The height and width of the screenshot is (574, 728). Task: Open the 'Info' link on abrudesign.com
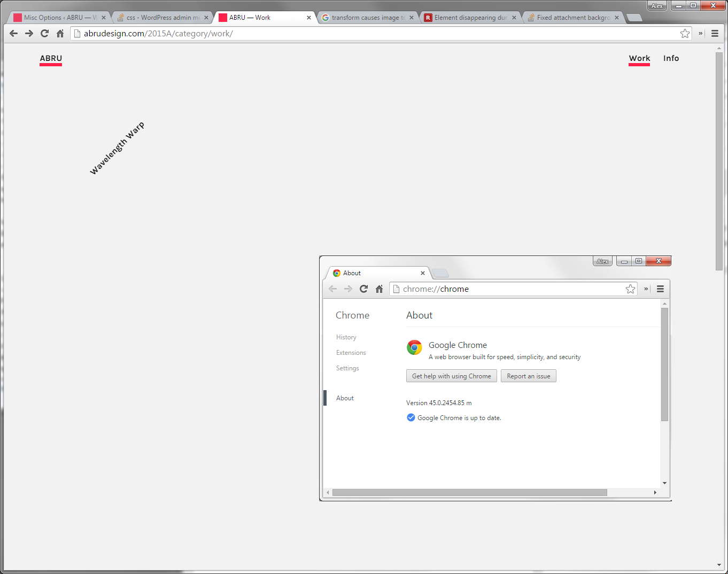click(x=671, y=58)
